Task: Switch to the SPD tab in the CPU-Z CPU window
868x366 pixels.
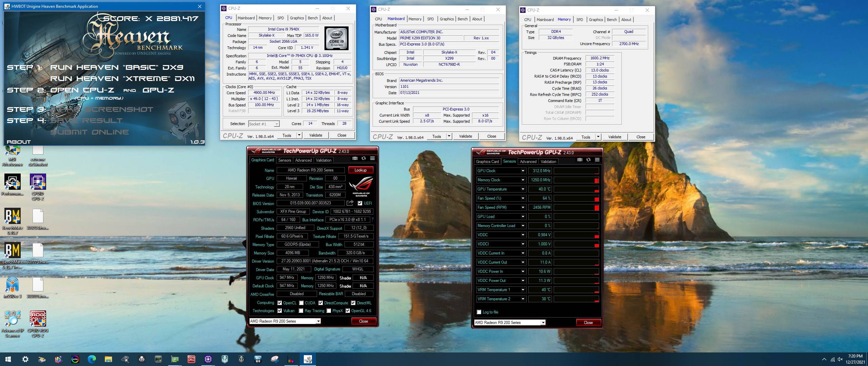Action: tap(280, 18)
